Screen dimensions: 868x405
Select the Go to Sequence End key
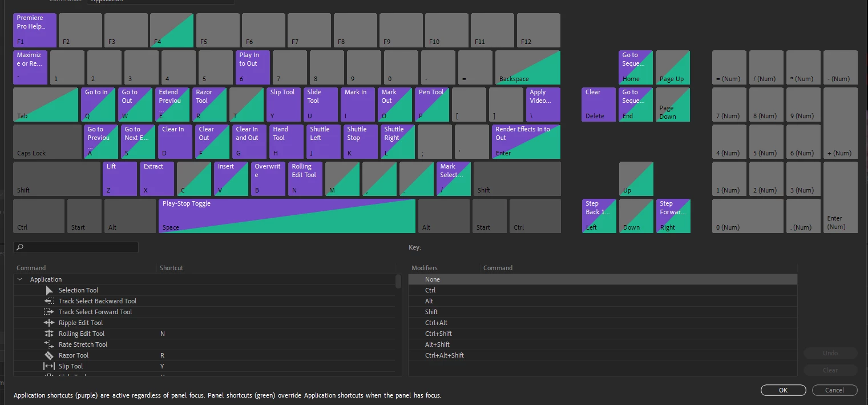[x=636, y=105]
